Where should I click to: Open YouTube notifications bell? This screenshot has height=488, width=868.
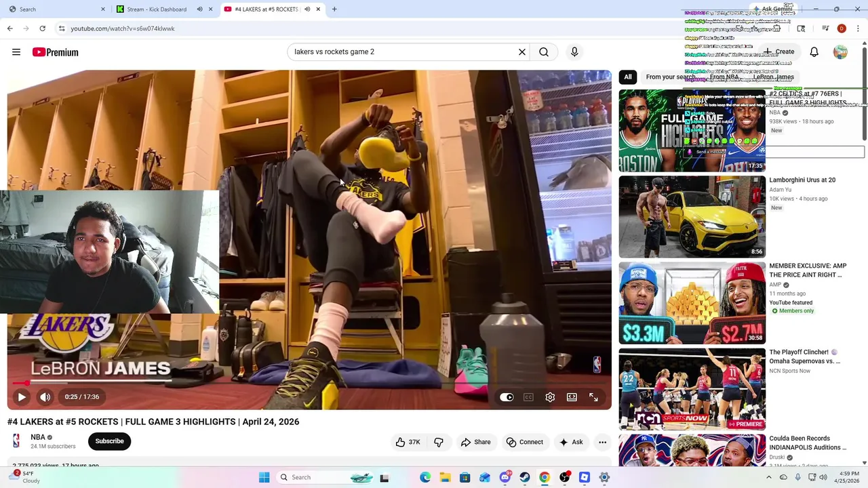point(814,52)
